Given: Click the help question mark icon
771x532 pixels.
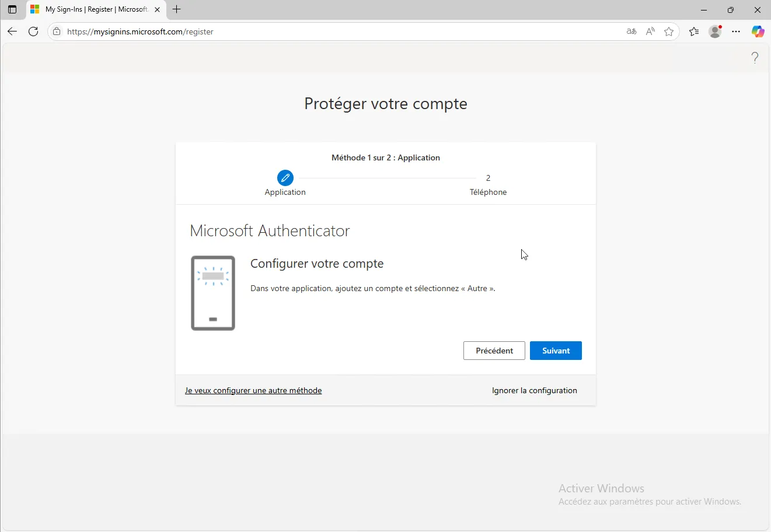Looking at the screenshot, I should point(755,58).
